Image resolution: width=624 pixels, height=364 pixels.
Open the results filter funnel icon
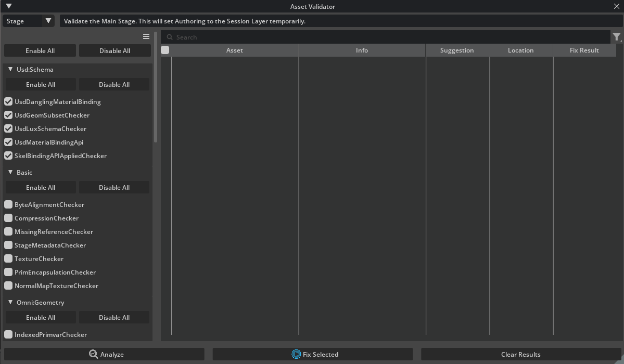pyautogui.click(x=616, y=37)
